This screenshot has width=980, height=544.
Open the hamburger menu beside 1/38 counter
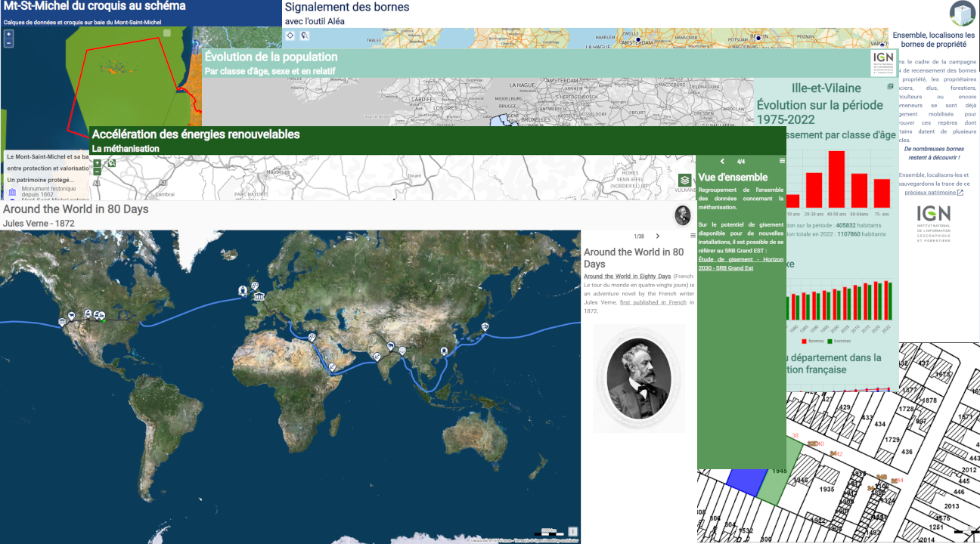click(x=693, y=236)
